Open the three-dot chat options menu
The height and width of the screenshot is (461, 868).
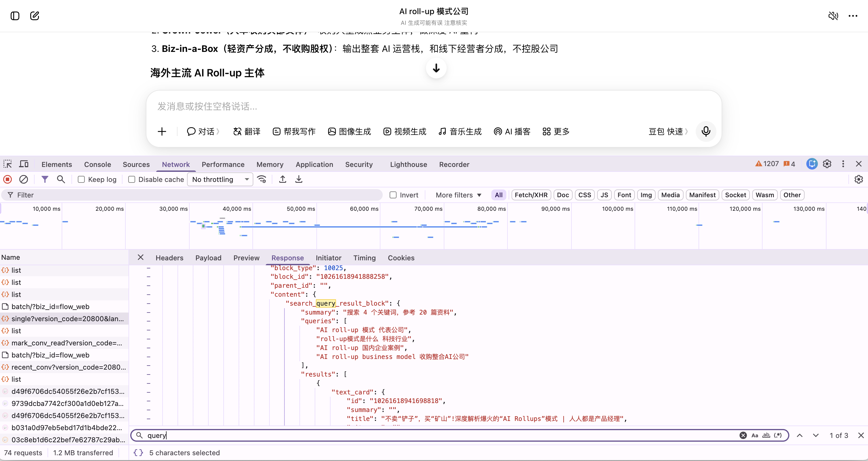click(x=853, y=16)
